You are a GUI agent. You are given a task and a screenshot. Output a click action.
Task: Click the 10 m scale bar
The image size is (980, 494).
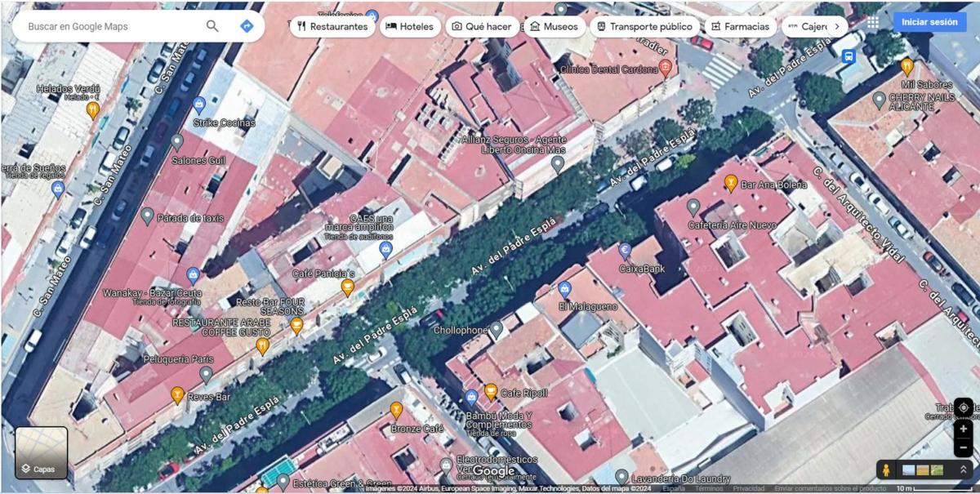(x=934, y=488)
